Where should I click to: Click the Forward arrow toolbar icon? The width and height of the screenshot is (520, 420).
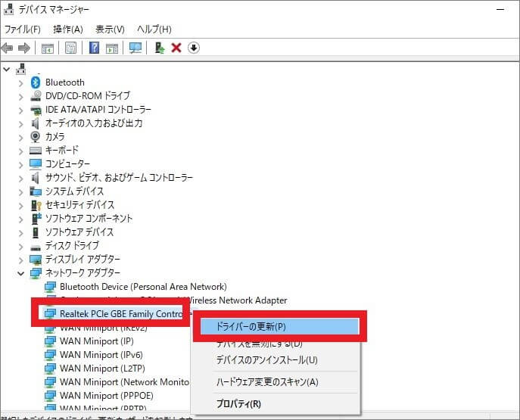click(24, 48)
